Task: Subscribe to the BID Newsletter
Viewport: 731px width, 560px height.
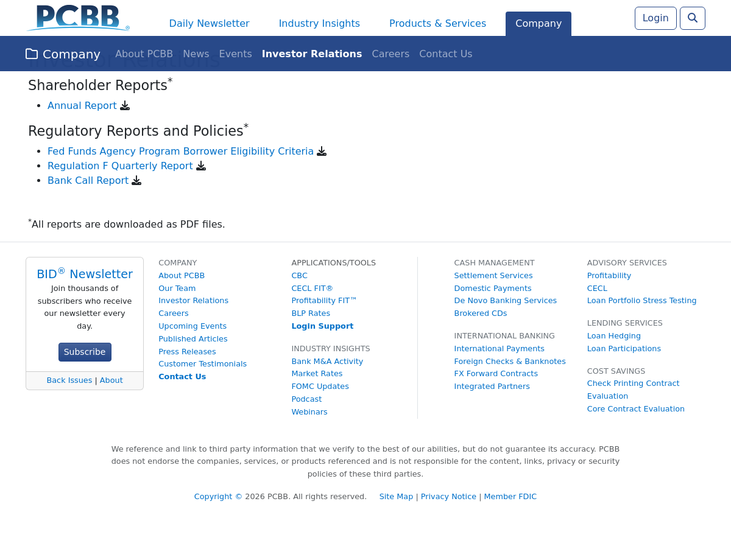Action: [x=85, y=352]
